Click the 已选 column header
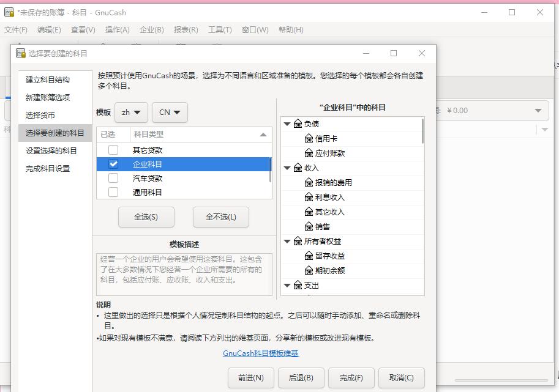This screenshot has height=392, width=559. 113,135
